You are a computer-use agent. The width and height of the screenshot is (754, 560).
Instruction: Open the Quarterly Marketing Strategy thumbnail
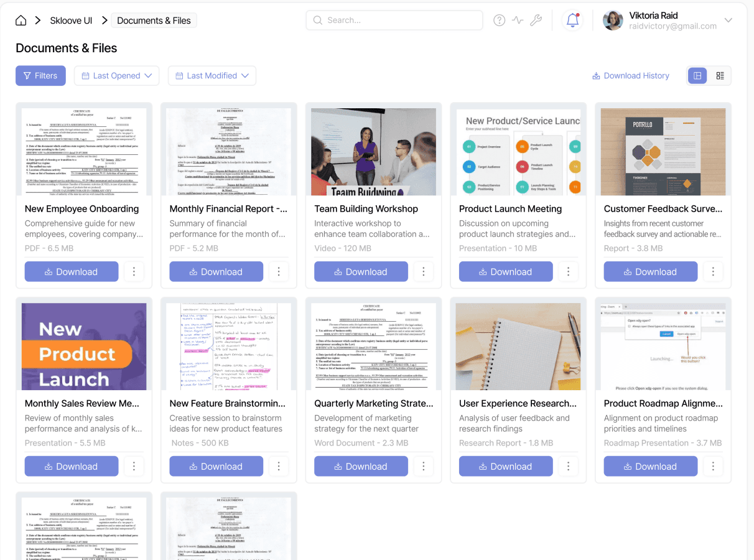point(373,347)
